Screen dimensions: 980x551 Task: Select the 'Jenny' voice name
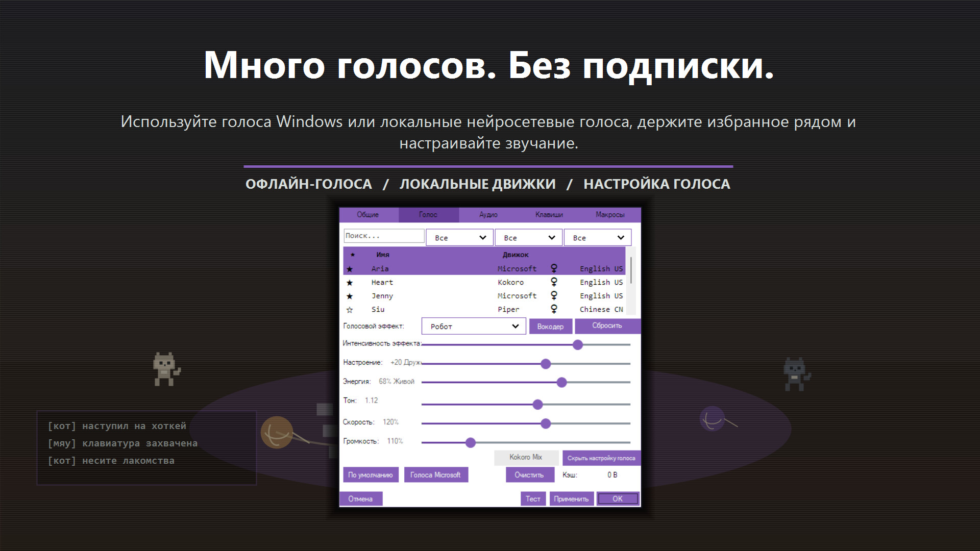382,296
